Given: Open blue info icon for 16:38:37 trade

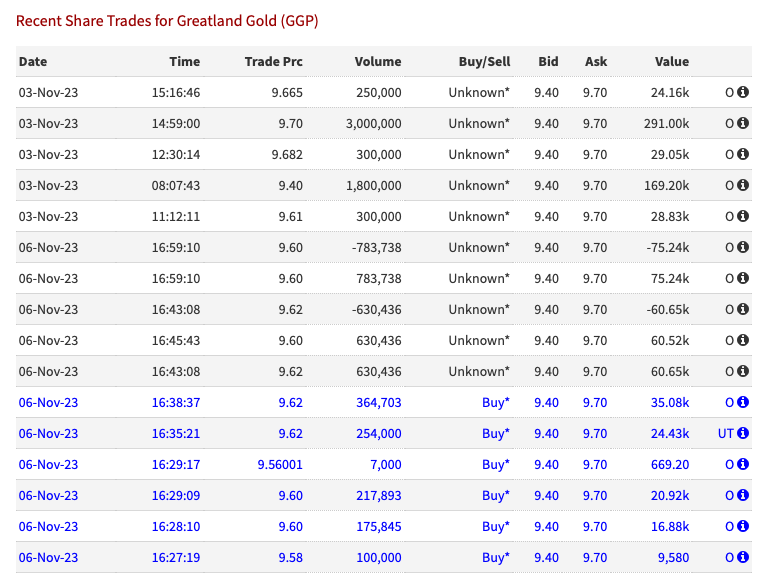Looking at the screenshot, I should click(x=743, y=402).
